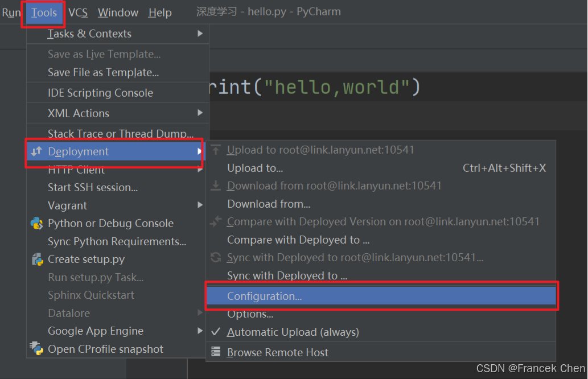Expand the Tasks & Contexts submenu arrow
The image size is (588, 379).
coord(200,34)
